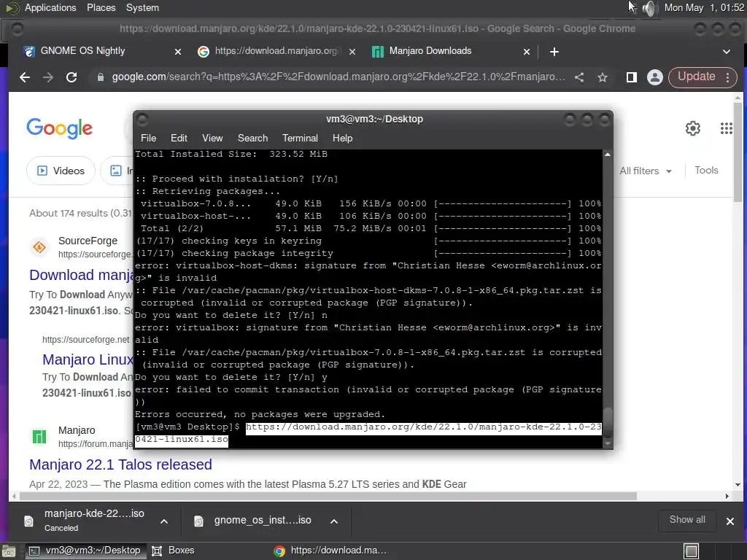
Task: Click the Google logo
Action: (60, 128)
